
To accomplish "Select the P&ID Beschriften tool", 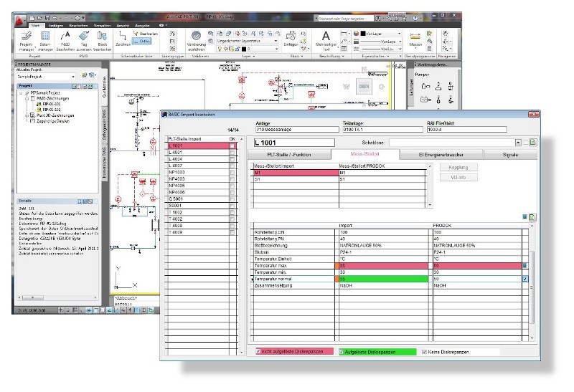I will [65, 41].
